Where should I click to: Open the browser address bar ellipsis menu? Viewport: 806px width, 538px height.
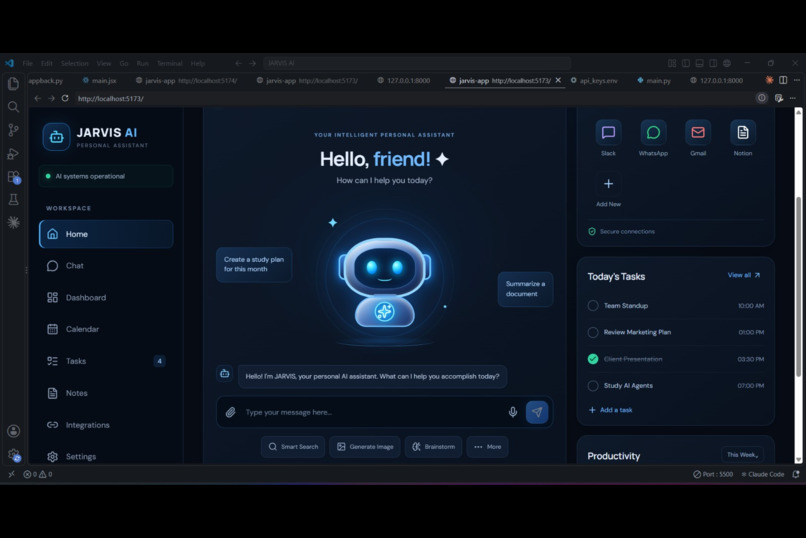click(x=793, y=98)
